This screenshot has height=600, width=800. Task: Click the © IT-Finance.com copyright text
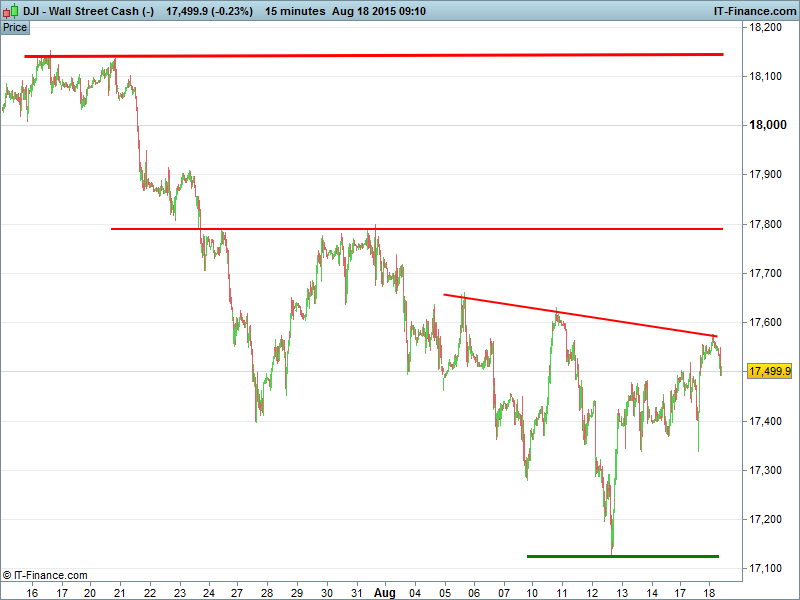click(45, 575)
